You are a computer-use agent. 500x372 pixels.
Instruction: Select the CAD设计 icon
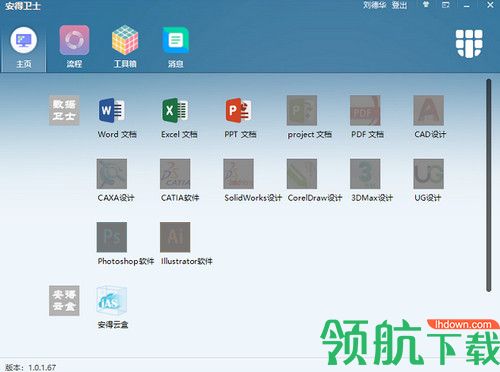coord(428,110)
